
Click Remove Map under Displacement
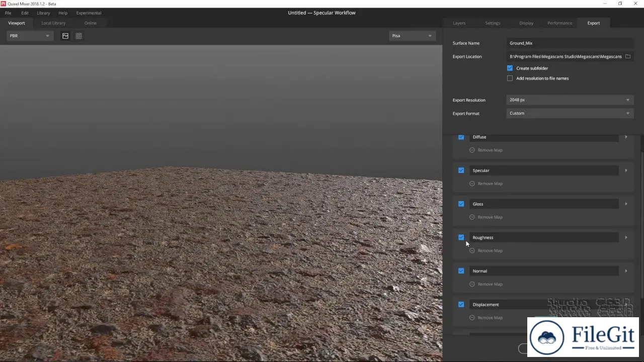[490, 318]
